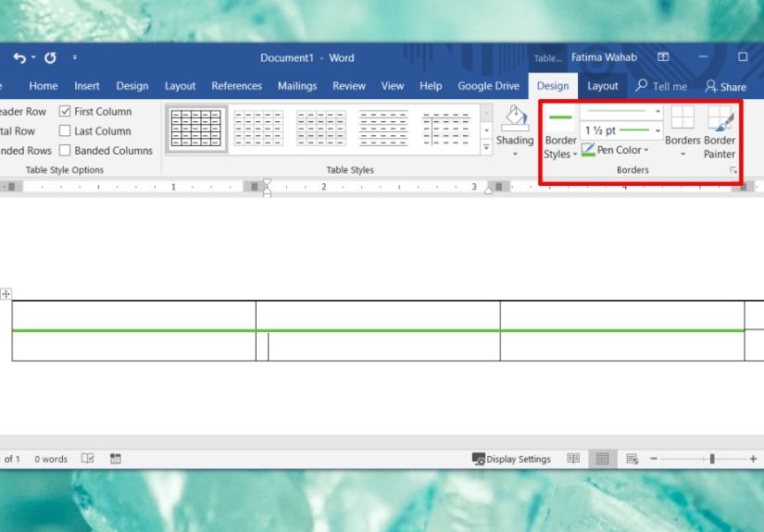Screen dimensions: 764x532
Task: Click the zoom out minus button
Action: click(654, 459)
